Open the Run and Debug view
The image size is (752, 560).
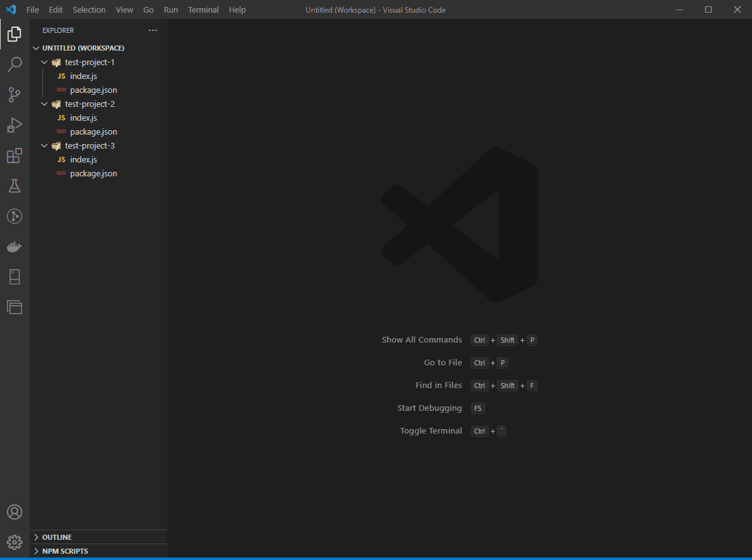[x=15, y=125]
